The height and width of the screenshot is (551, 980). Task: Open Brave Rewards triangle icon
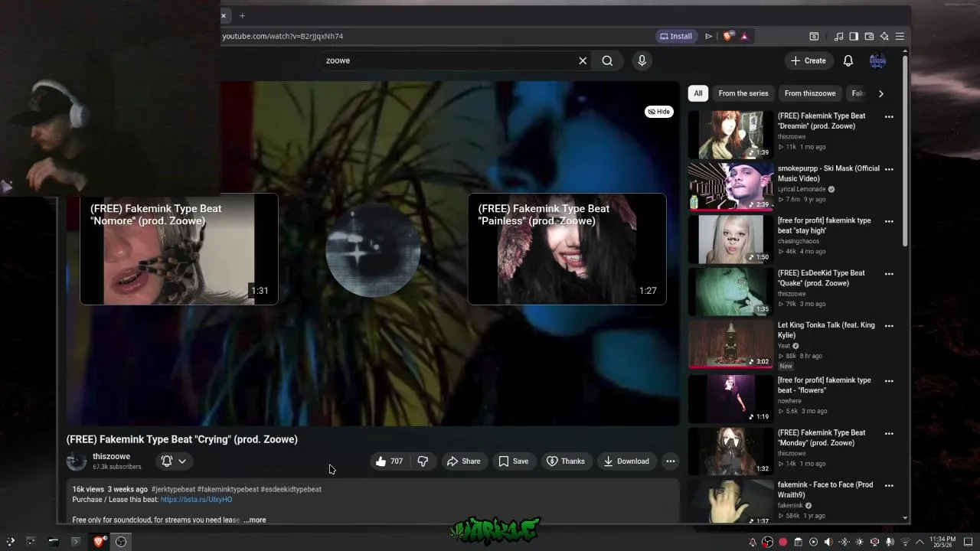pos(744,36)
